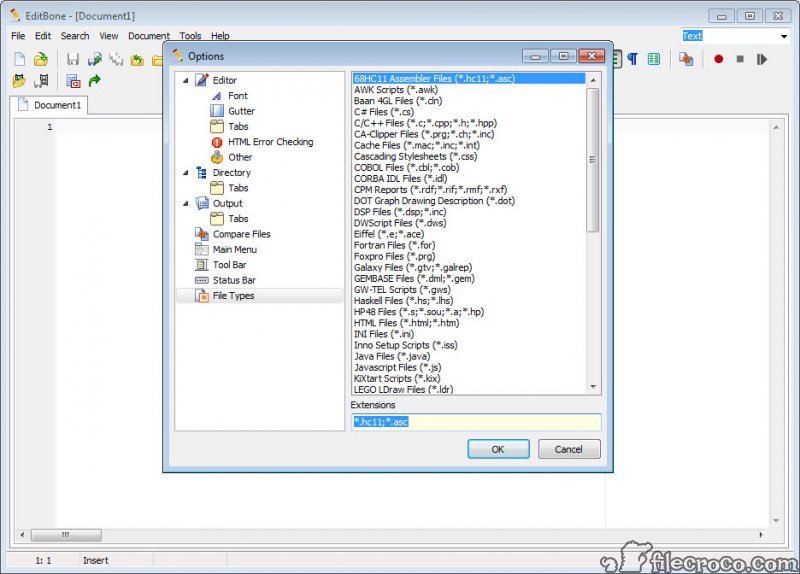Viewport: 800px width, 574px height.
Task: Select the Font icon under Editor
Action: coord(217,95)
